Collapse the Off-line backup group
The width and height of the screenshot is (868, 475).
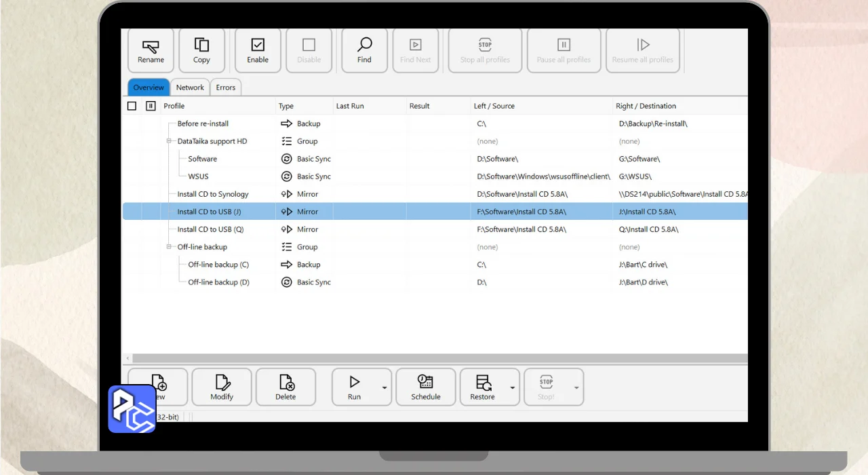click(170, 247)
